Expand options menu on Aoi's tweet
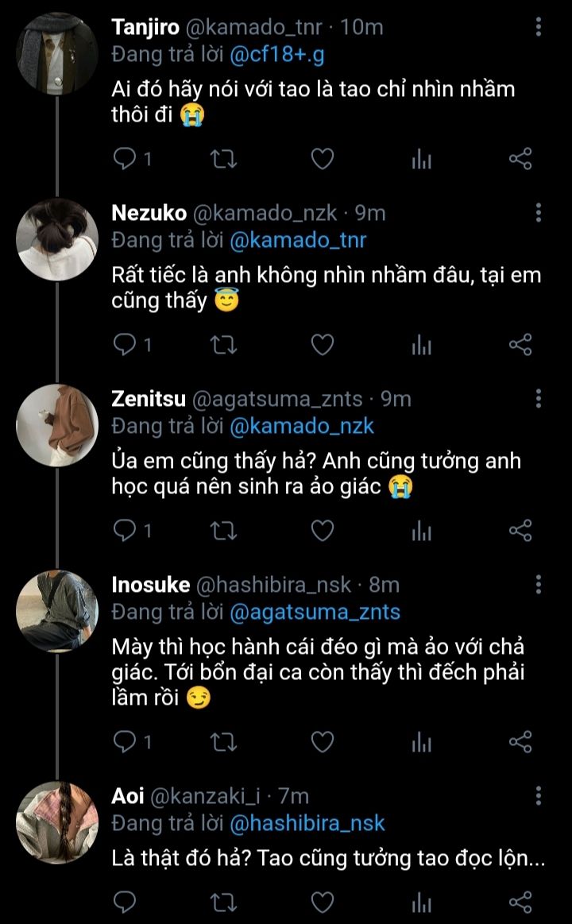572x924 pixels. pyautogui.click(x=539, y=795)
